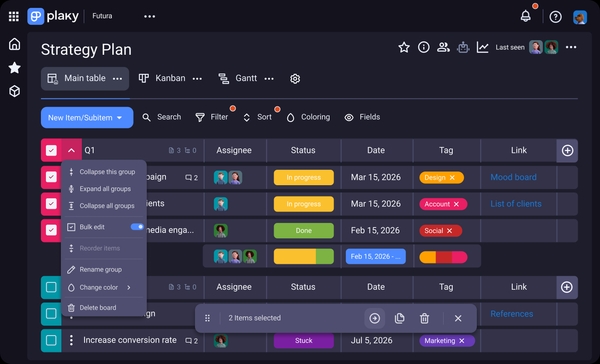Open the user profile avatar

click(x=580, y=17)
